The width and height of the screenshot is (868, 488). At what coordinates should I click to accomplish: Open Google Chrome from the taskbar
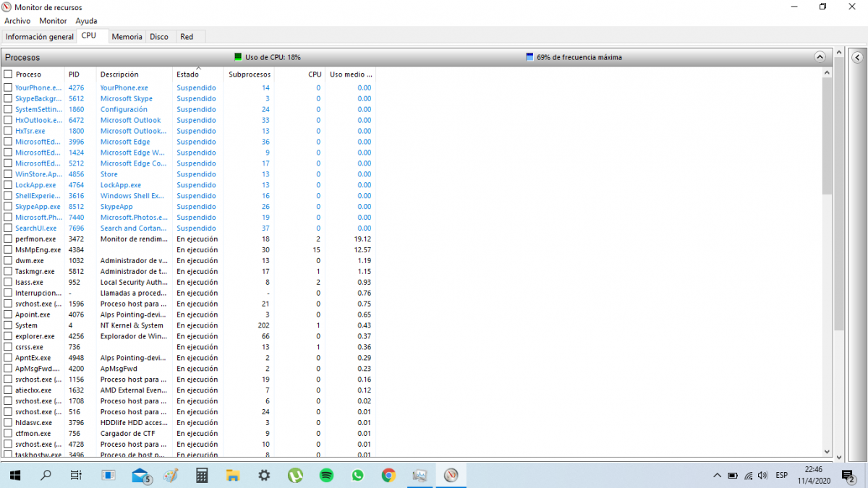pyautogui.click(x=388, y=476)
